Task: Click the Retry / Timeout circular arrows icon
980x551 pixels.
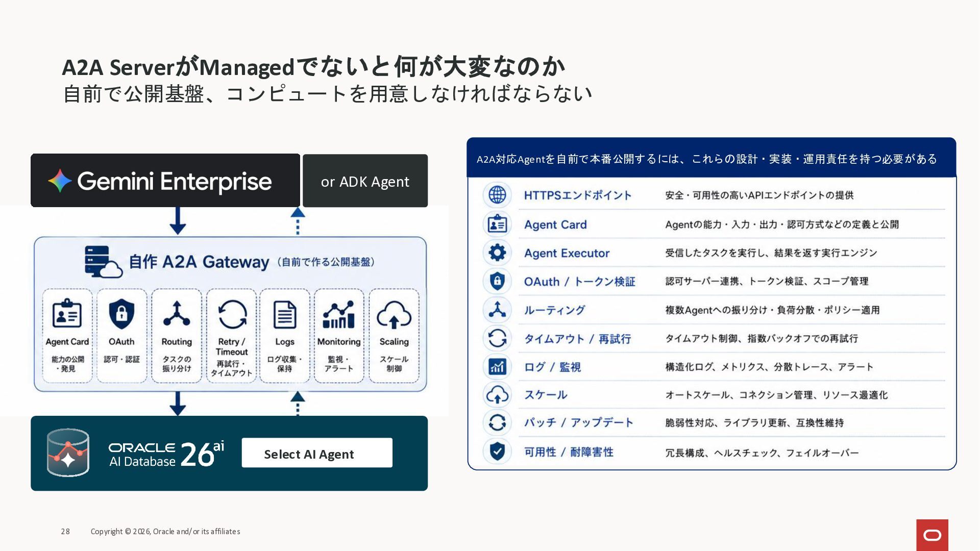Action: click(x=232, y=313)
